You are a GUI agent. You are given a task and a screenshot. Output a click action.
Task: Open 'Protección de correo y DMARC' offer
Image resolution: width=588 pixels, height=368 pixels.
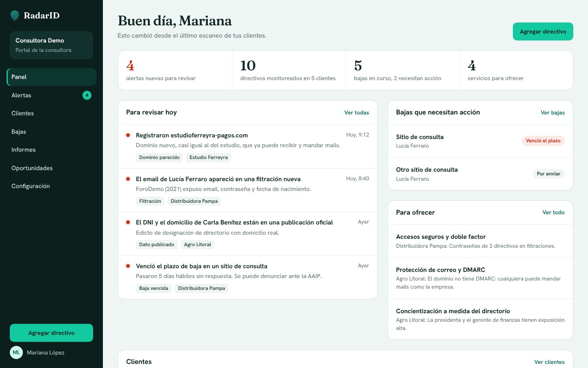480,278
